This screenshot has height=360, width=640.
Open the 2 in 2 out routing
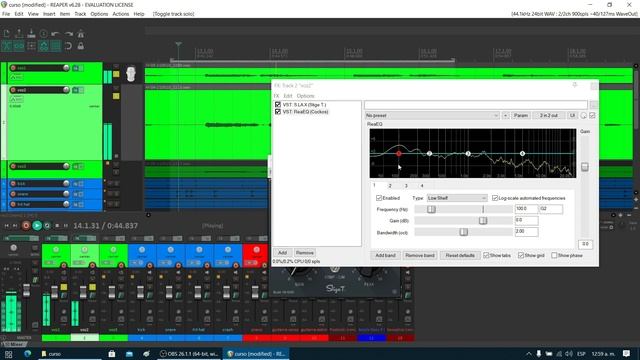pos(549,116)
